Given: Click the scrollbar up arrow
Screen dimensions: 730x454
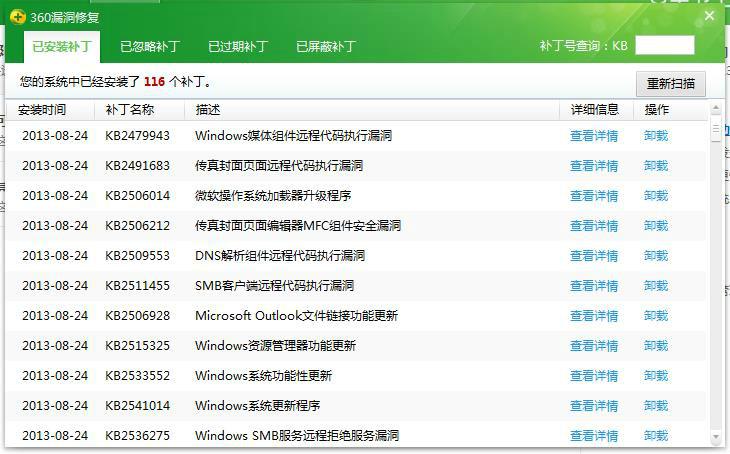Looking at the screenshot, I should point(716,108).
